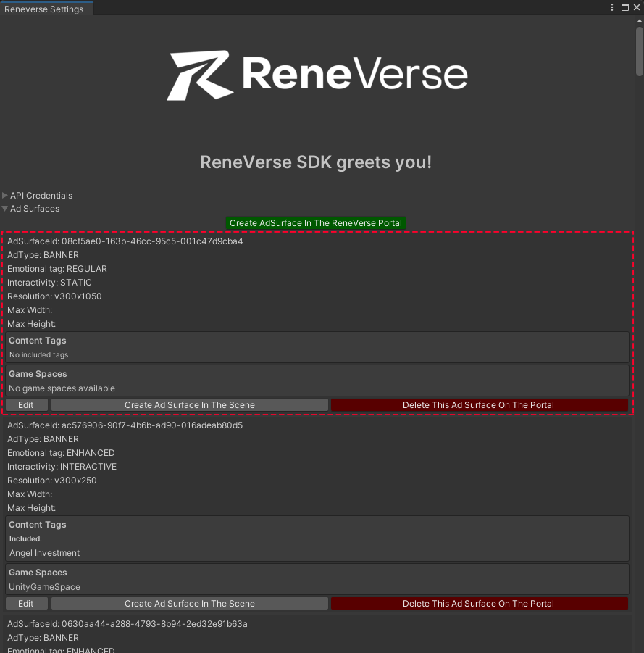This screenshot has width=644, height=653.
Task: Select AdSurfaceId ac576906-90f7-4b6b-ad90-016adeab80d5 text
Action: [x=125, y=425]
